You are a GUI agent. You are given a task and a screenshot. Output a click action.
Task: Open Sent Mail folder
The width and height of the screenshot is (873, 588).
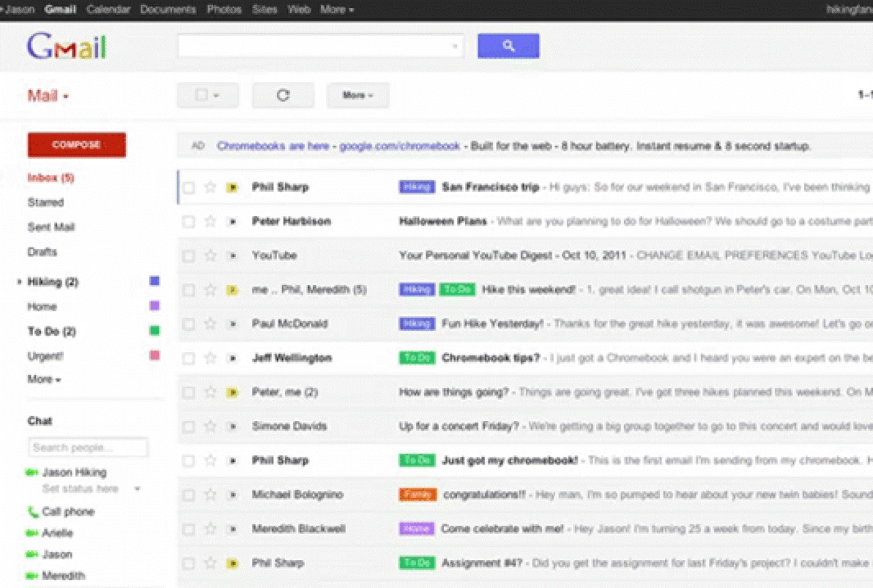coord(51,227)
